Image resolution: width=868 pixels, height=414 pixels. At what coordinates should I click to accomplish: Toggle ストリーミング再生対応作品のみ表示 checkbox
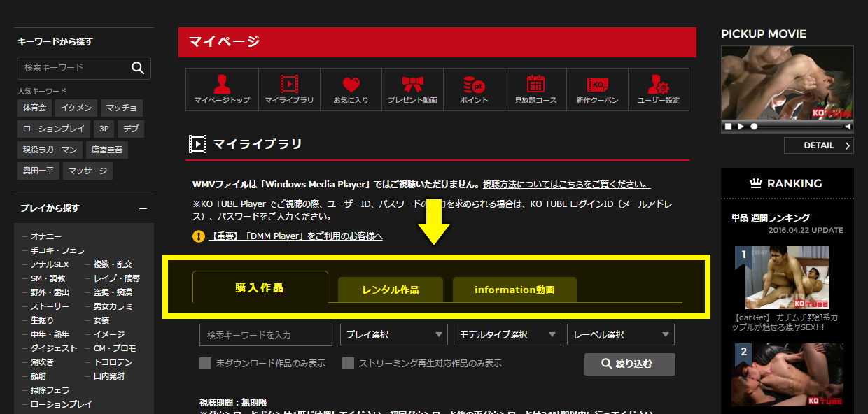pos(348,364)
